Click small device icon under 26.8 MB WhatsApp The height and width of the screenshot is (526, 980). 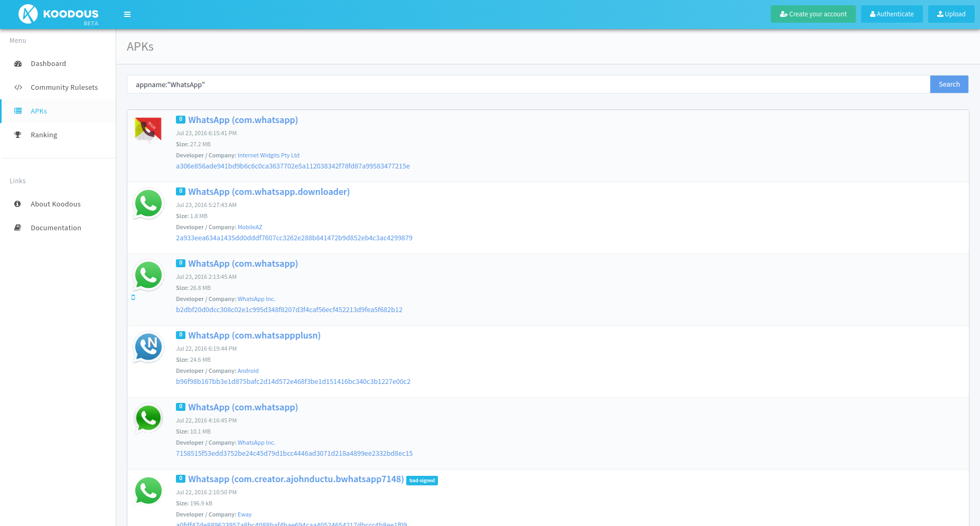(133, 297)
